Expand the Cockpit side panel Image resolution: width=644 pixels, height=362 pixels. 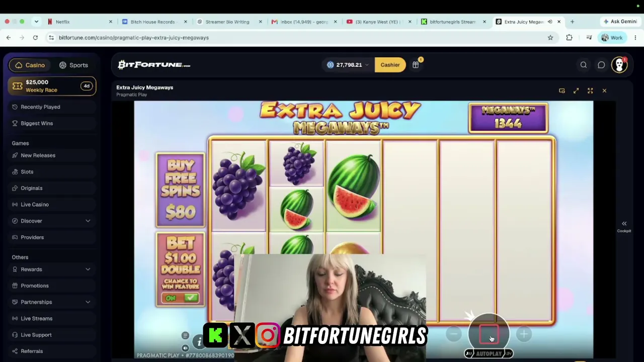624,226
